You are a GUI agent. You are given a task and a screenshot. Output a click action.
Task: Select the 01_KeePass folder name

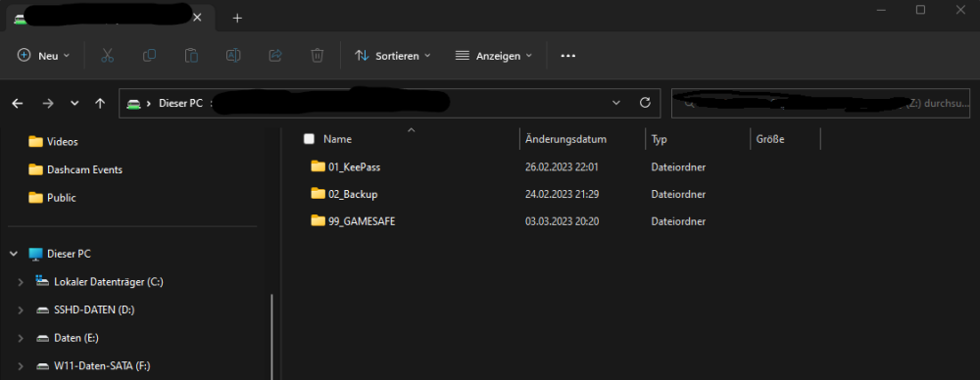pos(355,166)
